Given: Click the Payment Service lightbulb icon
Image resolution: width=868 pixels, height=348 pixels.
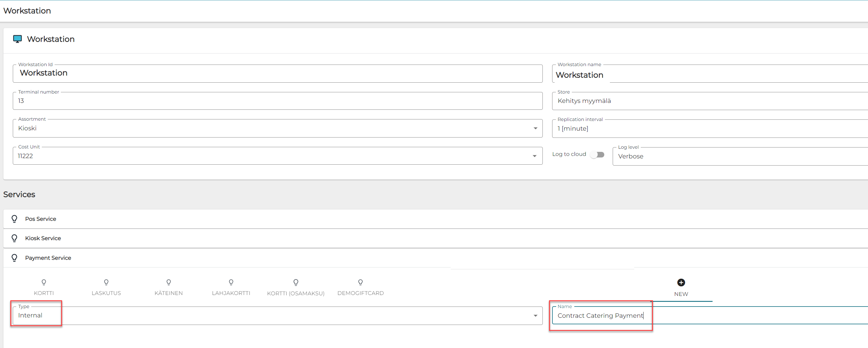Looking at the screenshot, I should [14, 258].
